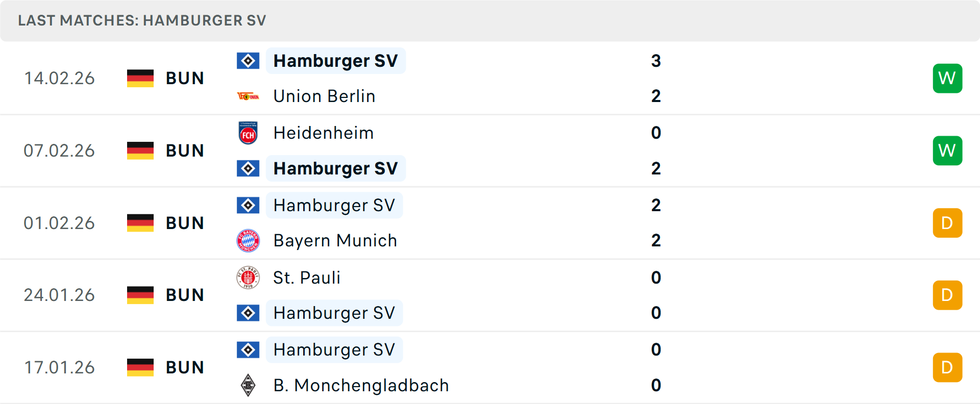Open the Heidenheim team link
980x404 pixels.
(324, 133)
